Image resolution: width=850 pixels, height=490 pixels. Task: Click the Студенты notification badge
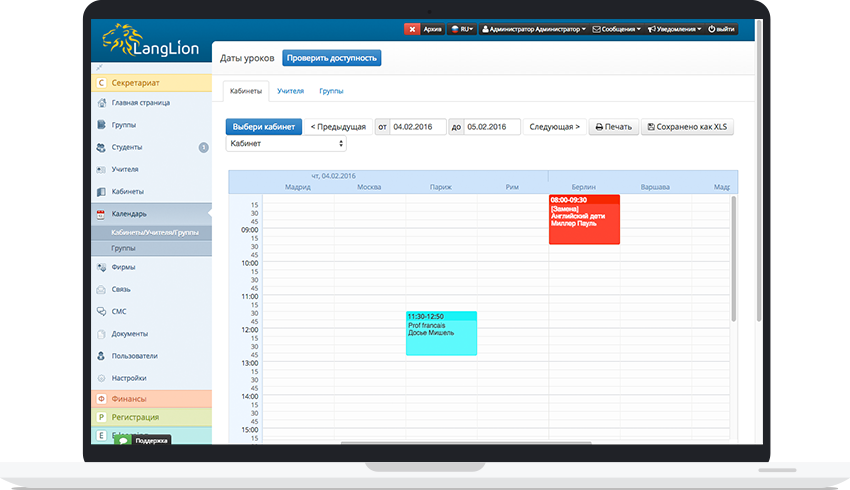(203, 147)
